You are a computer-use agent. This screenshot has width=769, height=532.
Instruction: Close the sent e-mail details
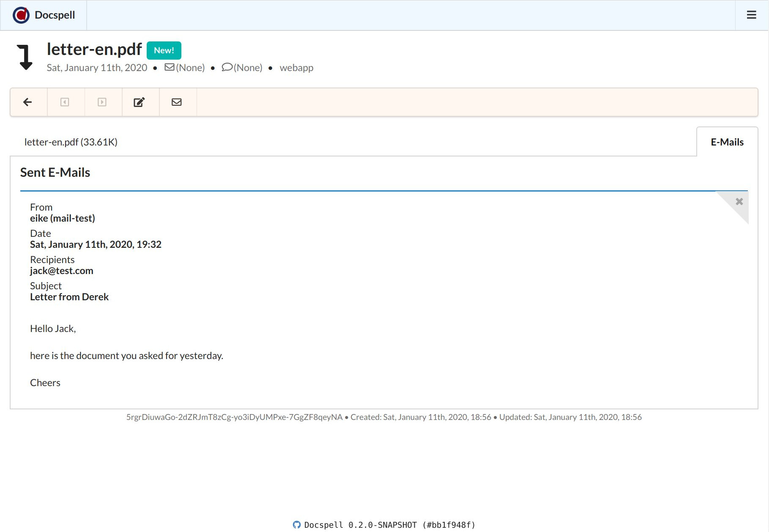(739, 202)
